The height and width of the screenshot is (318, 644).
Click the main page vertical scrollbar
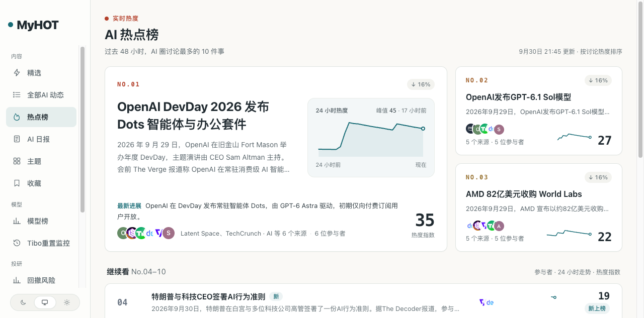click(x=640, y=80)
